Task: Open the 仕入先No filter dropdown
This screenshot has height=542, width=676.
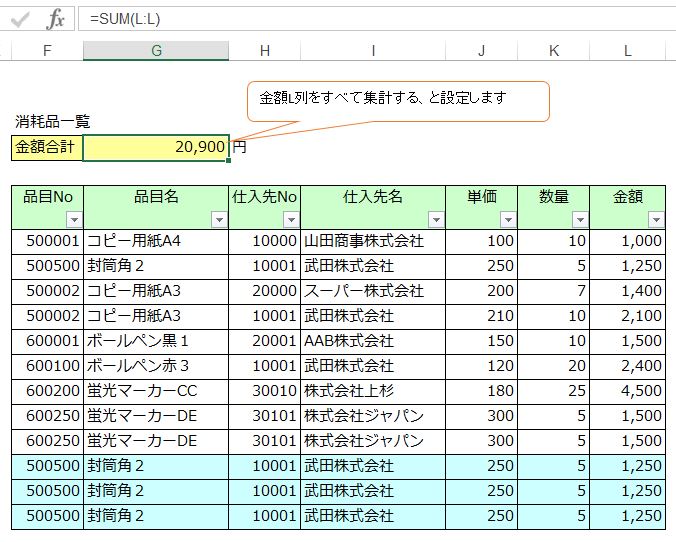Action: point(291,220)
